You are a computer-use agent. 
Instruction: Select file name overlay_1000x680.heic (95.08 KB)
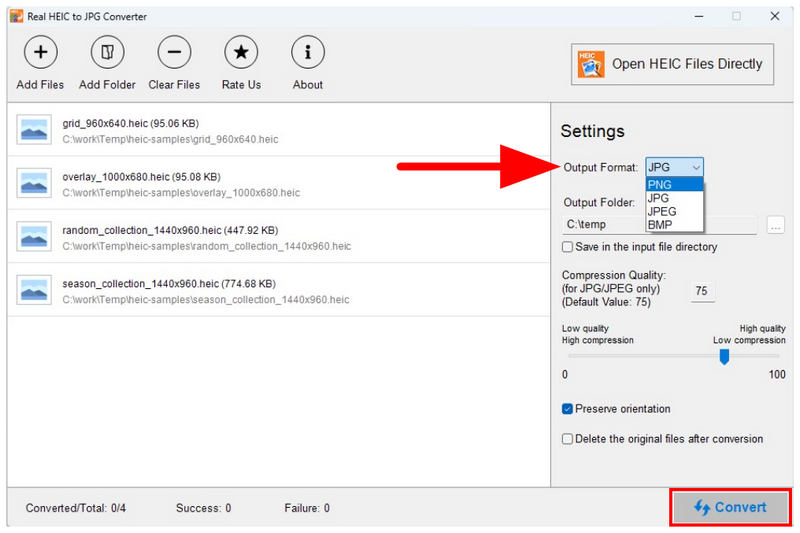pos(141,177)
